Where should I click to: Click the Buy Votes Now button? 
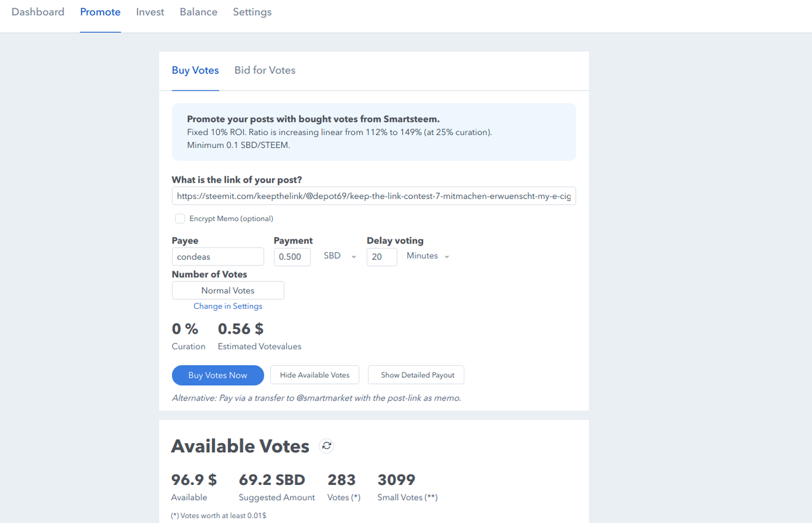click(x=218, y=375)
